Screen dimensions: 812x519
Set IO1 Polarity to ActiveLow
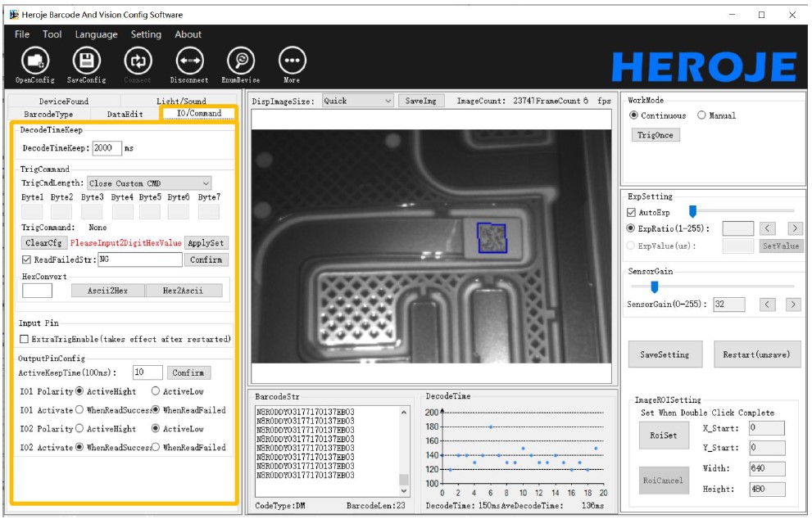(x=156, y=391)
